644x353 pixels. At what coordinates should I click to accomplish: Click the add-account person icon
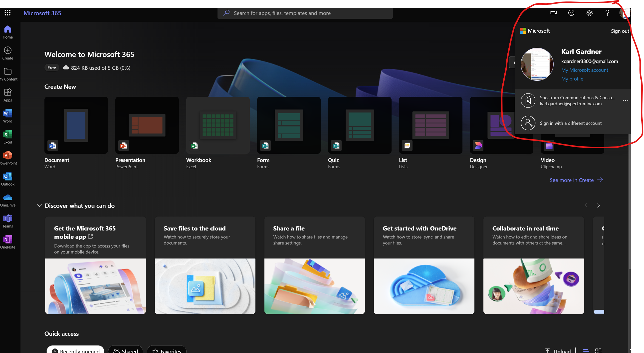(x=528, y=123)
